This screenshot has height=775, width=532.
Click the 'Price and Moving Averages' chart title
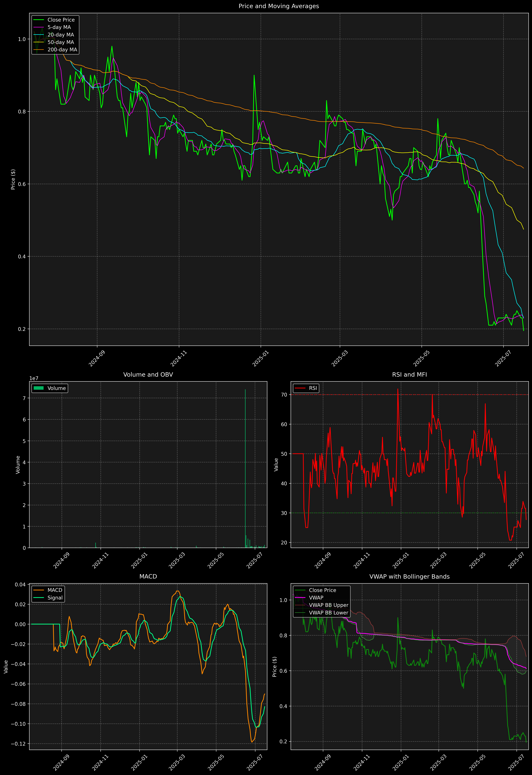click(x=279, y=6)
